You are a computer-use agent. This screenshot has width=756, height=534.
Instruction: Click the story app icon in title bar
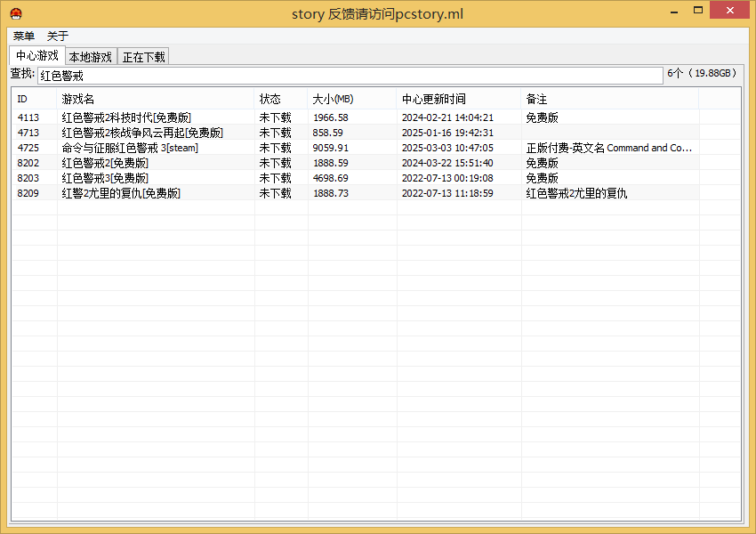click(x=15, y=13)
